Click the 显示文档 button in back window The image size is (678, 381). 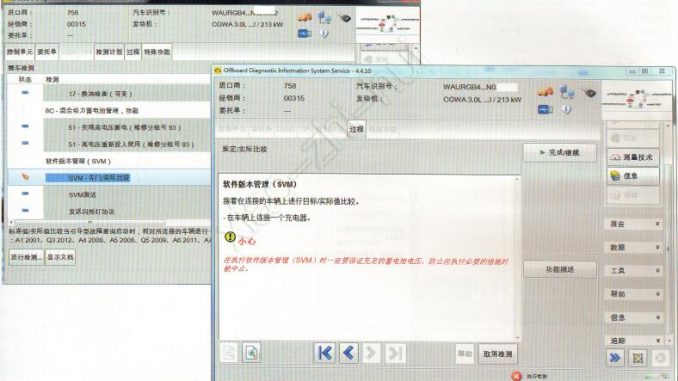coord(60,257)
